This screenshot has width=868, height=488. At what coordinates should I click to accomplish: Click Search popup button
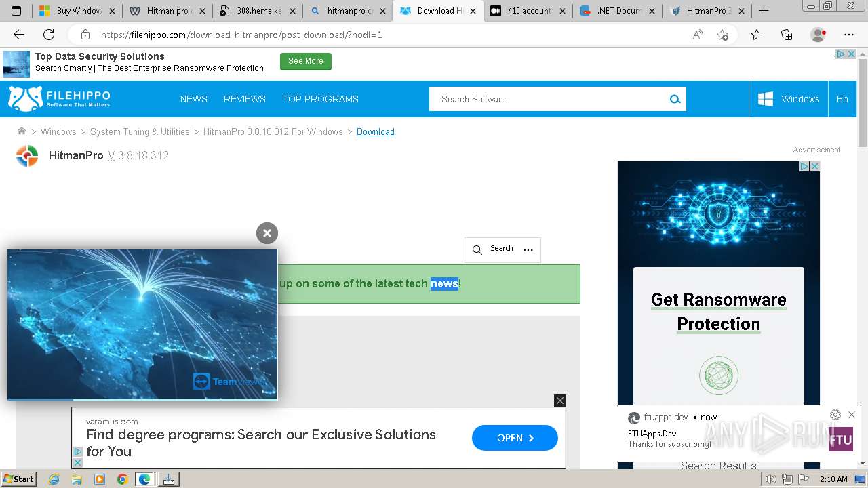tap(493, 249)
